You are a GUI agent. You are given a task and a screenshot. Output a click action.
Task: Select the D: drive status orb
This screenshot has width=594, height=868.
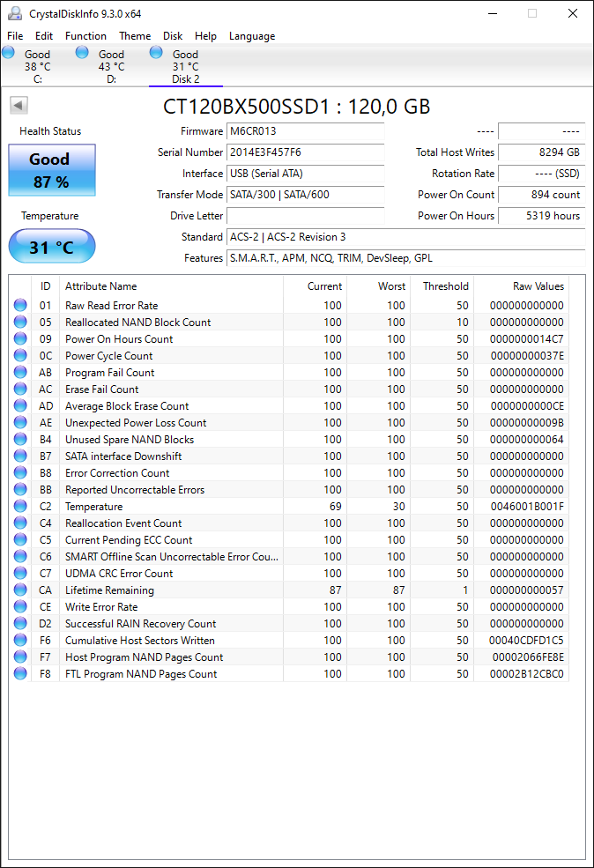(x=82, y=53)
